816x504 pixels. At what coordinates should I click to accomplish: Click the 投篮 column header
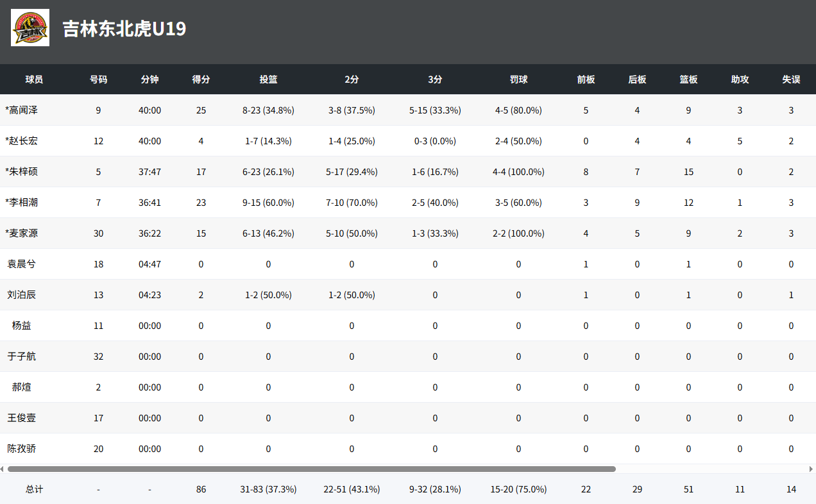pyautogui.click(x=268, y=80)
